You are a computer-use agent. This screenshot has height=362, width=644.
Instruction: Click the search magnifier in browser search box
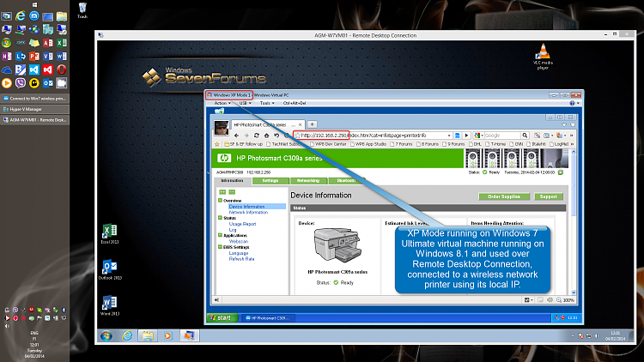(x=525, y=136)
